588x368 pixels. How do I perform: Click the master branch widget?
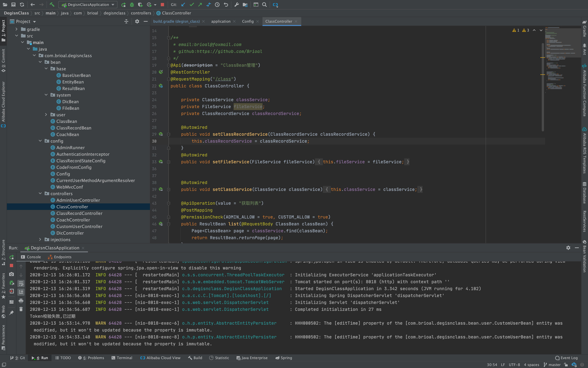click(x=552, y=365)
